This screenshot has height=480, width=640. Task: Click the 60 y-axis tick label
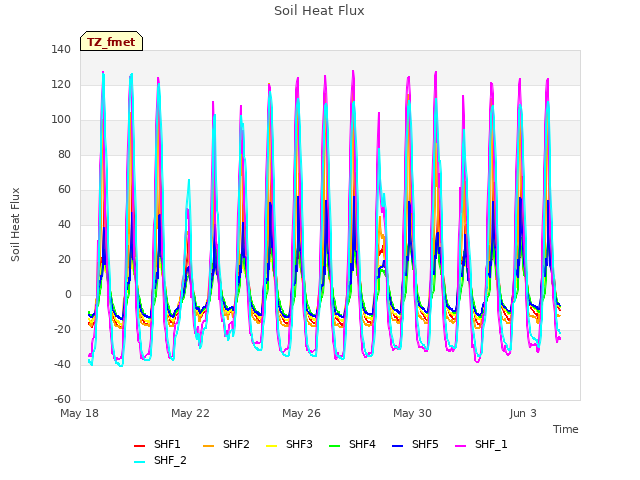64,190
